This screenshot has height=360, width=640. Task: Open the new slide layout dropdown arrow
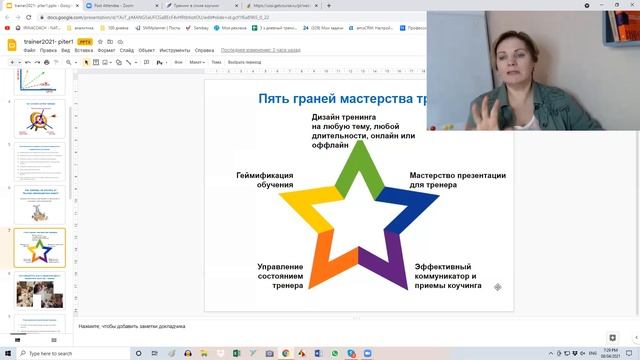[19, 62]
